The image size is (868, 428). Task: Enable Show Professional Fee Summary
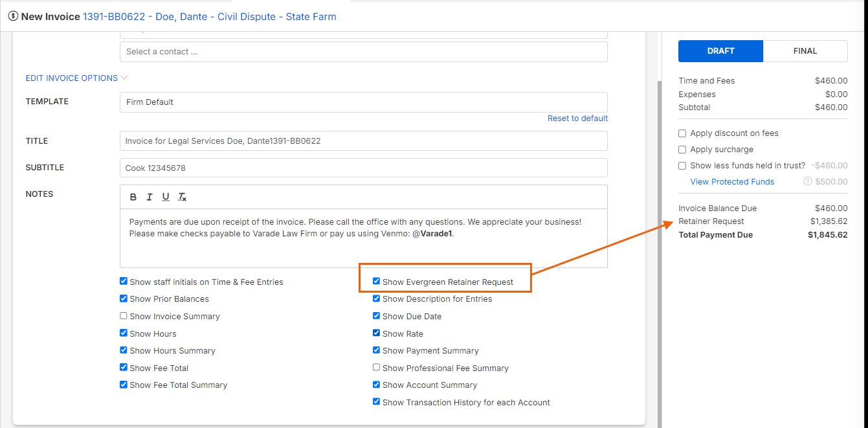[376, 368]
